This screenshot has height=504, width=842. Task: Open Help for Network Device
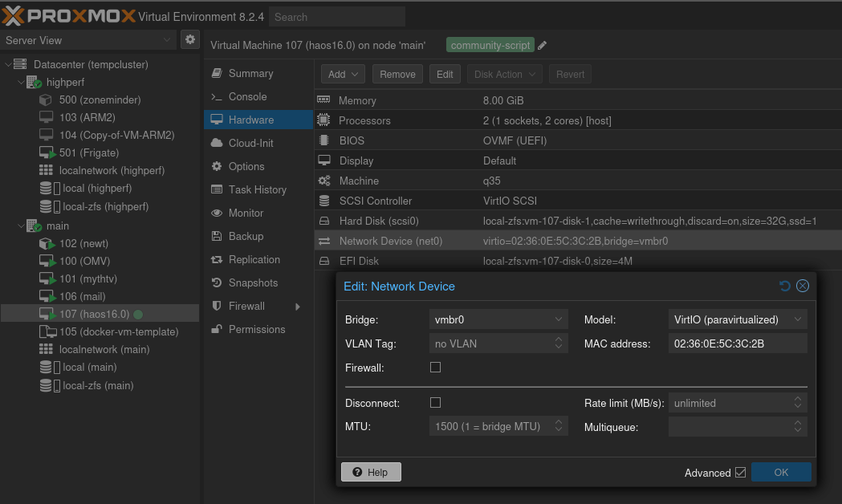click(371, 473)
